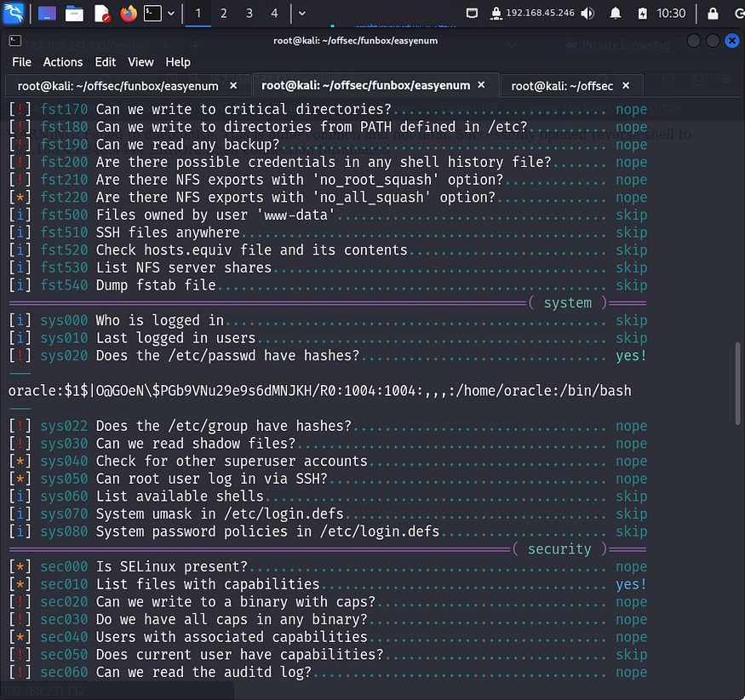
Task: Close the first easyenum tab
Action: 233,85
